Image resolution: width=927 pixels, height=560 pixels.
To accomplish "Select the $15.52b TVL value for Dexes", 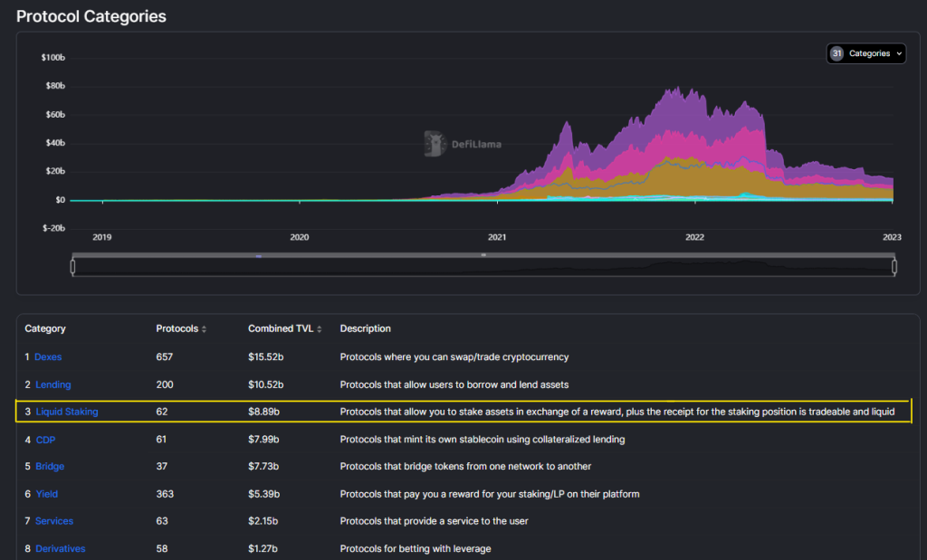I will click(265, 356).
